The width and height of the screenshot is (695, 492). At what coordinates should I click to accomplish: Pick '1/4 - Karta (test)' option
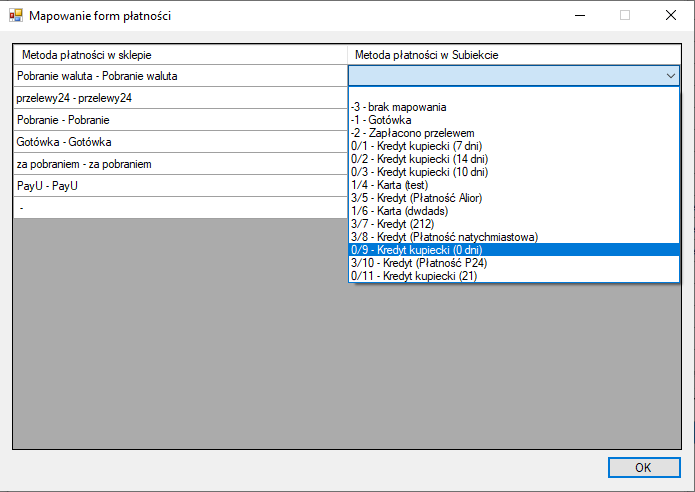pyautogui.click(x=514, y=185)
